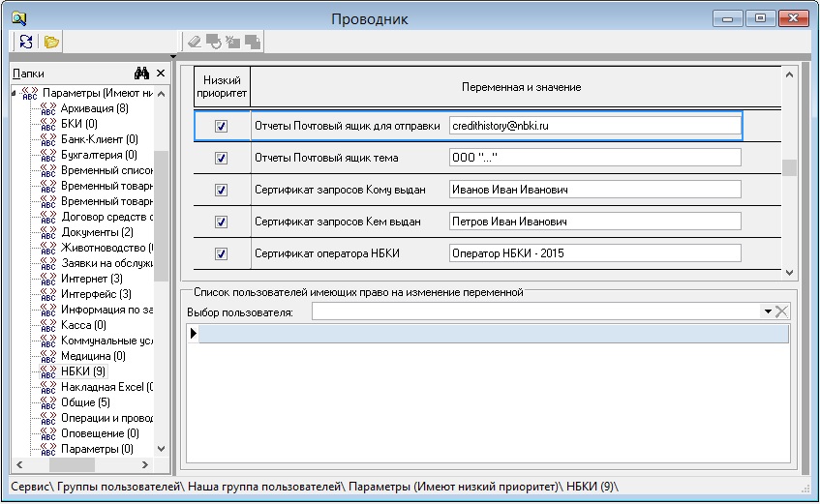Select the Архивация (8) folder
This screenshot has height=504, width=820.
point(94,108)
